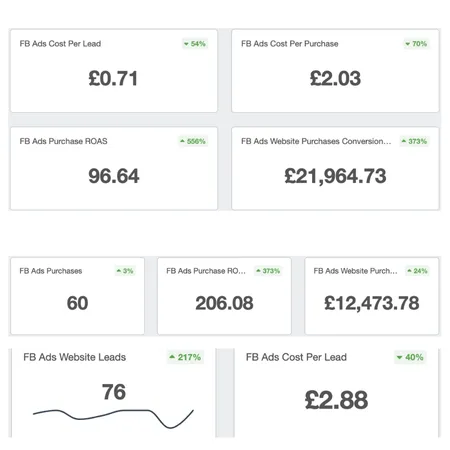This screenshot has height=450, width=450.
Task: Click the 96.64 Purchase ROAS value
Action: tap(114, 176)
